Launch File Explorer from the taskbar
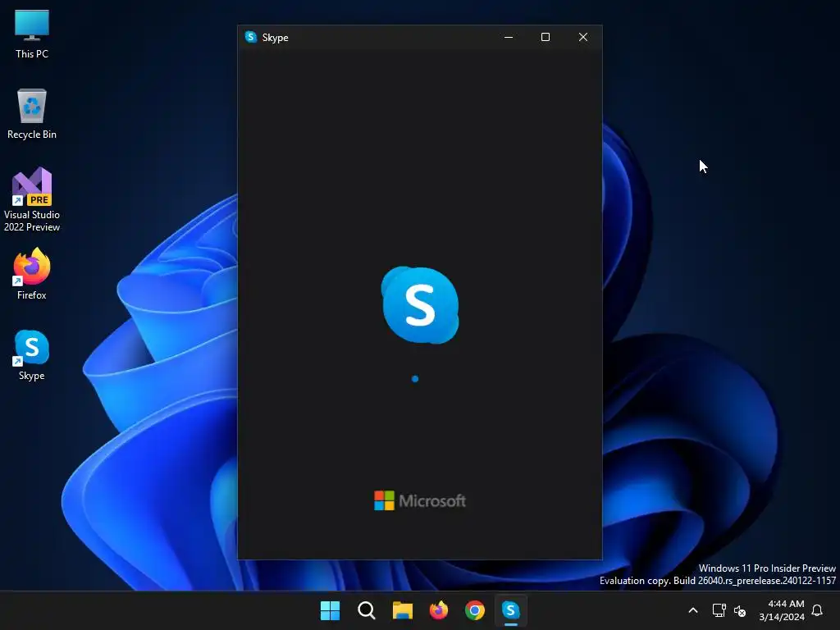Screen dimensions: 840x630 pos(402,610)
